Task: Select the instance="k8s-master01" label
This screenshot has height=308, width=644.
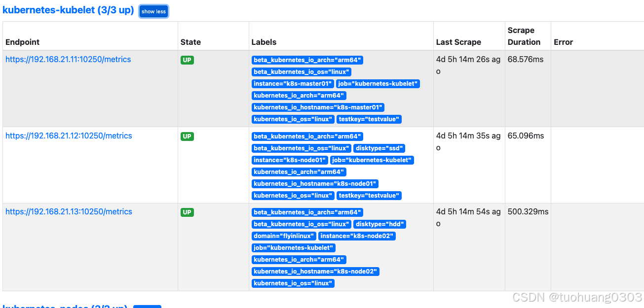Action: pos(293,84)
